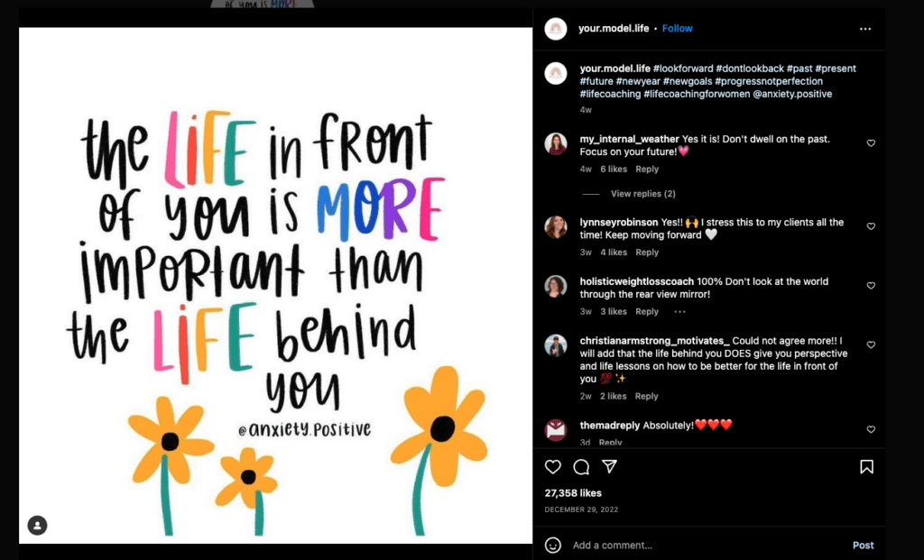Image resolution: width=924 pixels, height=560 pixels.
Task: Like my_internal_weather's comment with the heart icon
Action: click(871, 142)
